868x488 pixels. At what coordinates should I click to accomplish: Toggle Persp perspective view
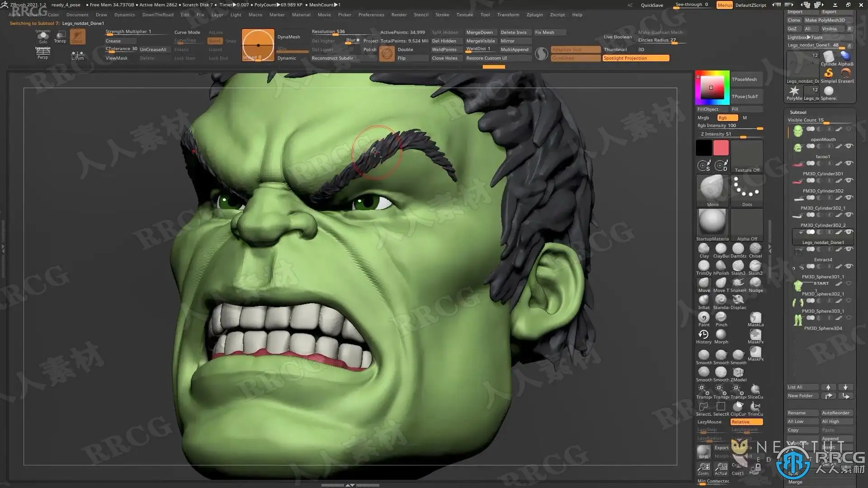click(x=43, y=53)
